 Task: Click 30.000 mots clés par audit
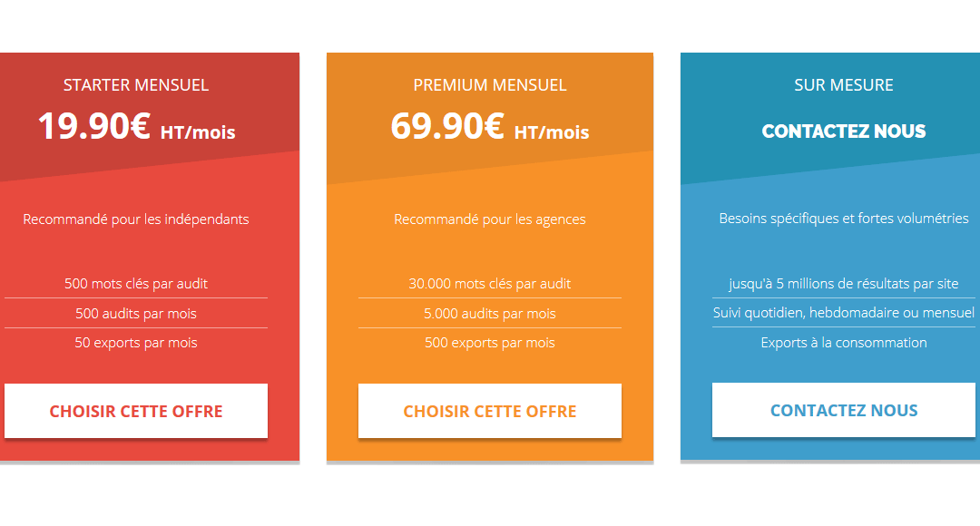490,284
